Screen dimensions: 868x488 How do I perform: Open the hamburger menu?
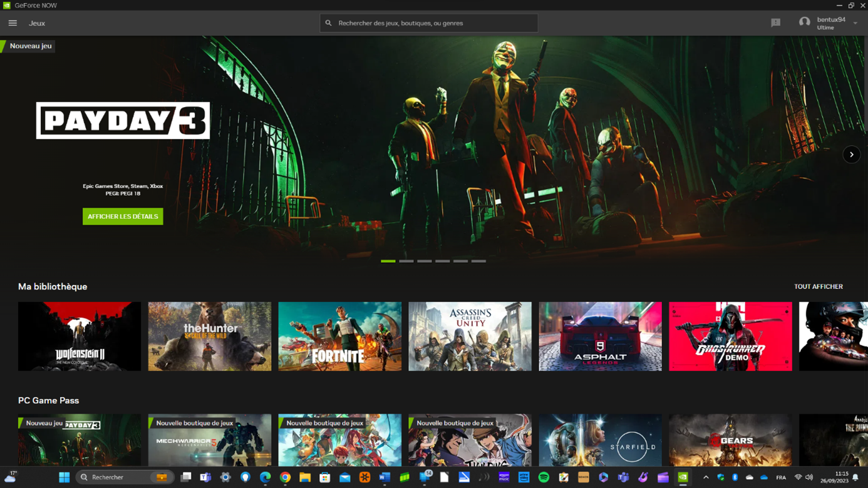click(x=13, y=23)
